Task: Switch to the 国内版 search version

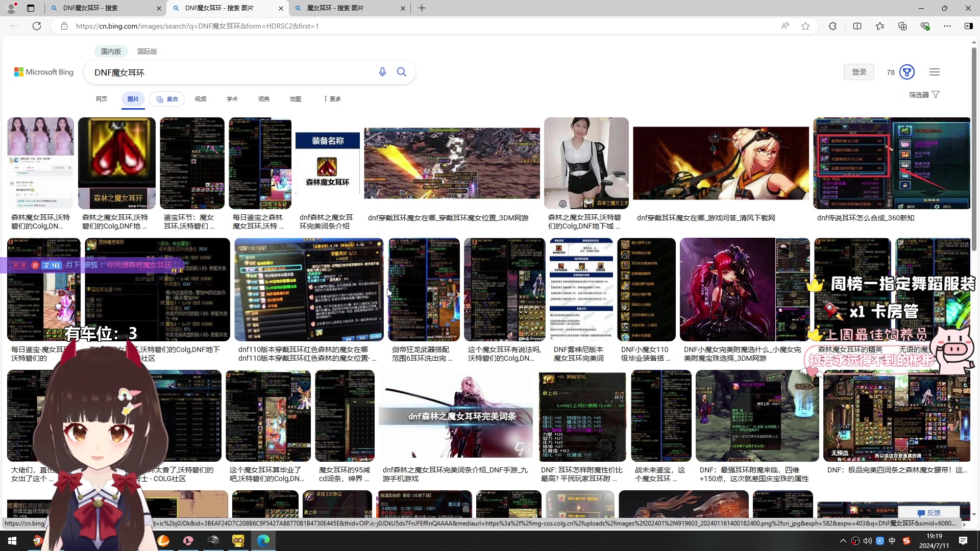Action: click(111, 52)
